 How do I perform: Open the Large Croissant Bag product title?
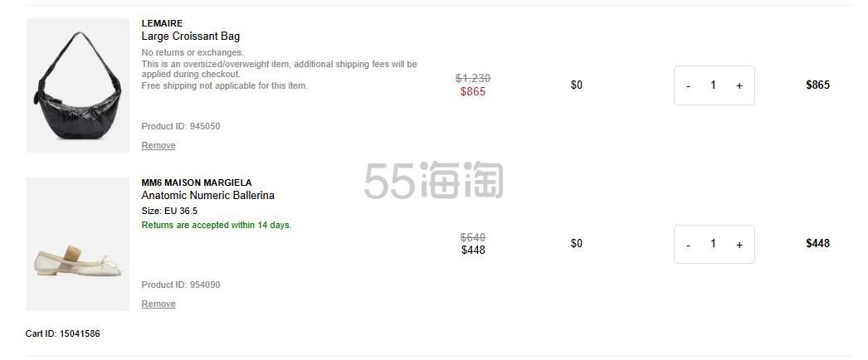[190, 36]
